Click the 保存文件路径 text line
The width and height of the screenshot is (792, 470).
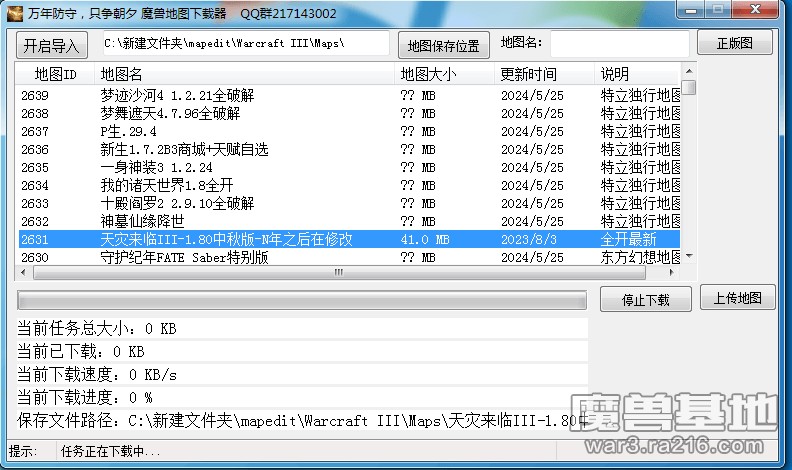pos(302,420)
